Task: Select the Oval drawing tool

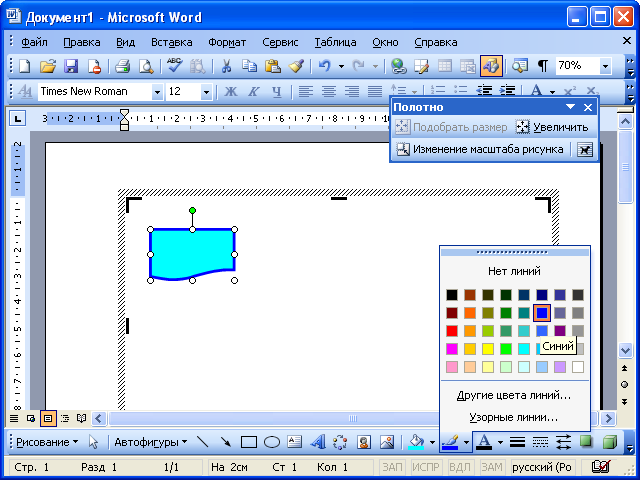Action: tap(271, 441)
